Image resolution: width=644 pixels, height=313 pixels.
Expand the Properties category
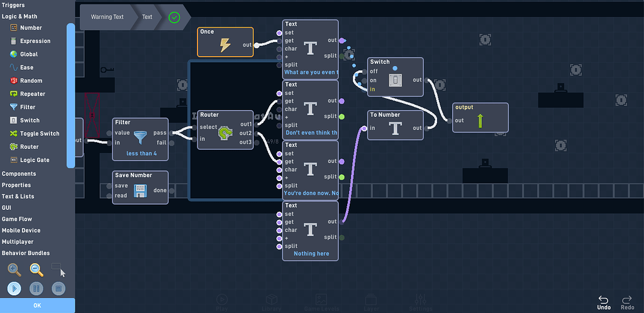tap(16, 185)
